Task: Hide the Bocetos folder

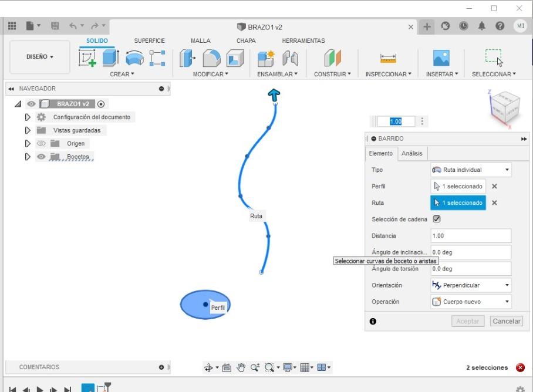Action: tap(41, 157)
